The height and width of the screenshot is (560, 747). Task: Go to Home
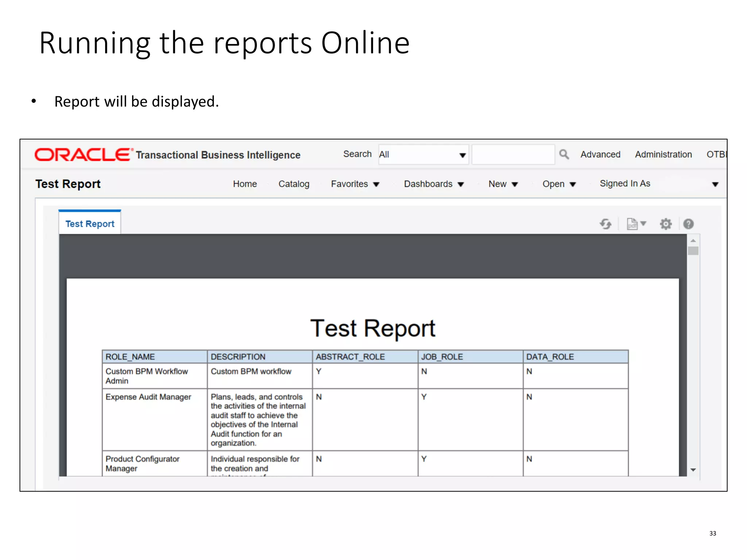(x=245, y=184)
